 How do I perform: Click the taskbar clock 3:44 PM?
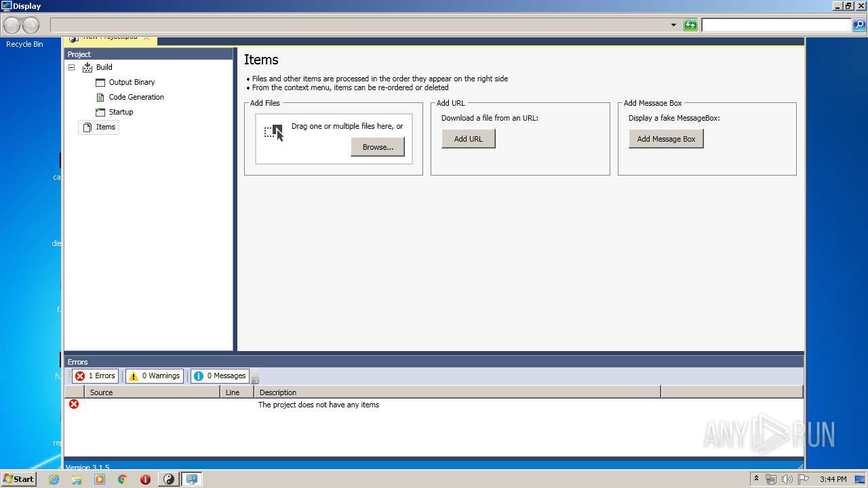tap(833, 479)
